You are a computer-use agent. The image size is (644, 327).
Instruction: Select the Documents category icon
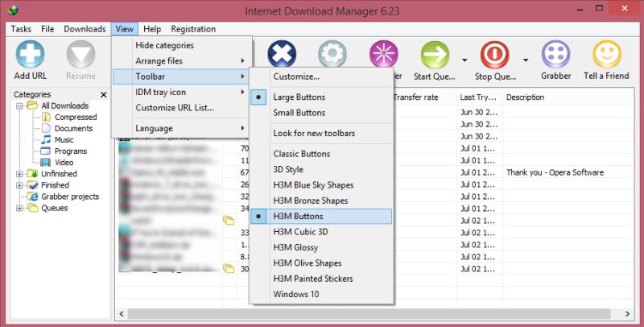click(46, 128)
